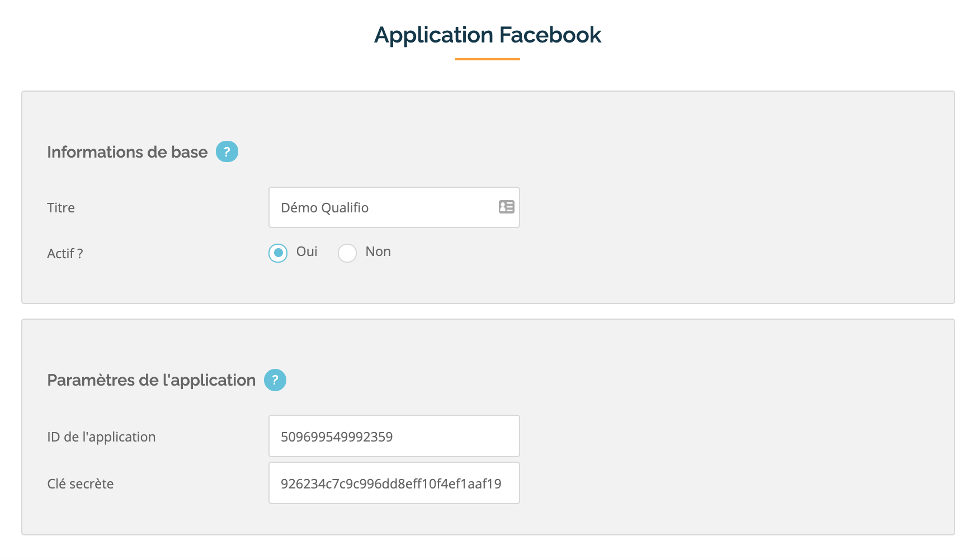
Task: Click the ID de l'application label
Action: 101,437
